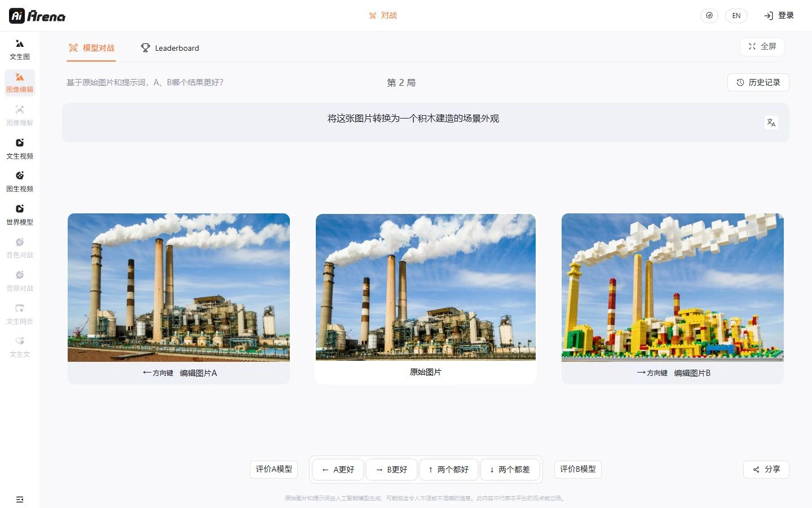Vote B更好
Screen dimensions: 812x508
(391, 470)
